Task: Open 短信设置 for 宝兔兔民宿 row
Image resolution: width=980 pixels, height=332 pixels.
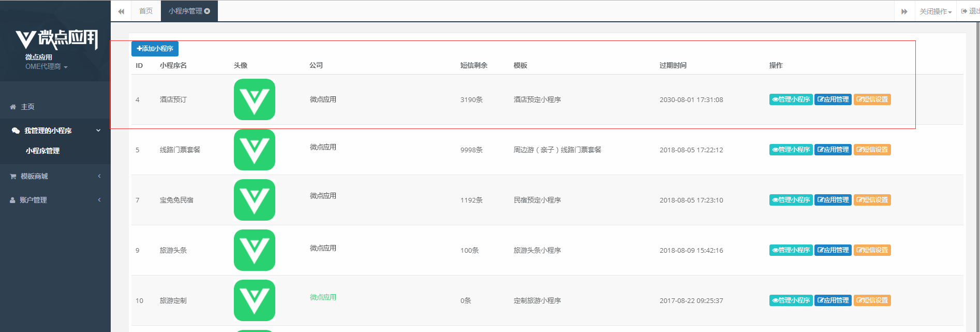Action: [872, 200]
